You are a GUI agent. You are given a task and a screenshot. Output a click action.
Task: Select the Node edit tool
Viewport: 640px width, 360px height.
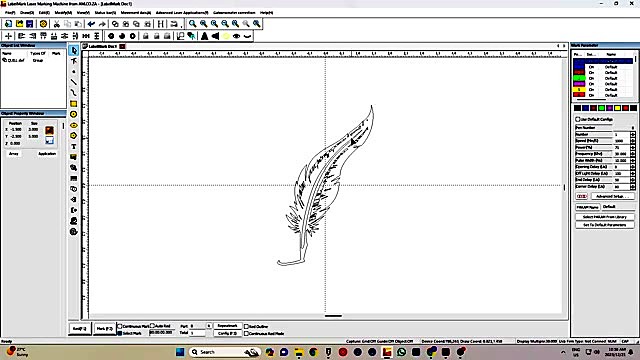(73, 61)
